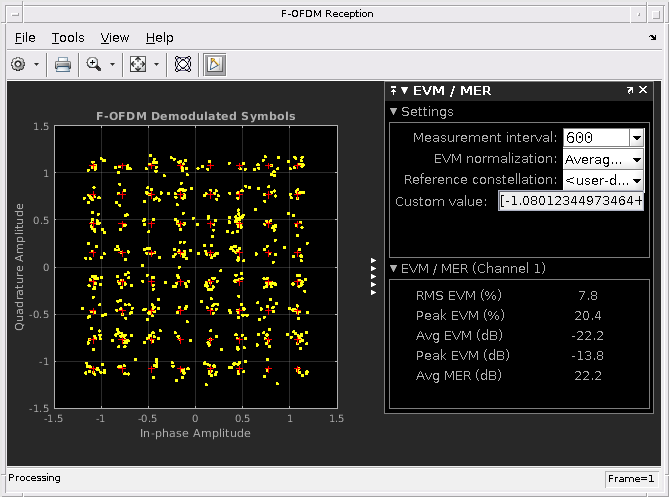This screenshot has height=497, width=669.
Task: Click the Custom value input field
Action: 571,201
